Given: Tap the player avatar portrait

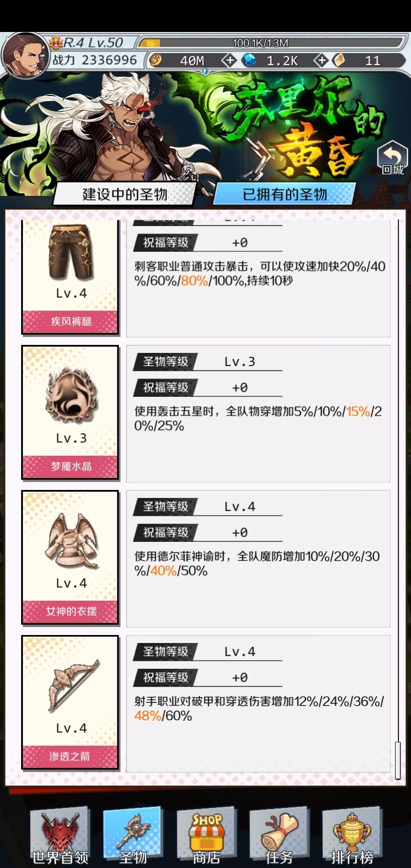Looking at the screenshot, I should pyautogui.click(x=25, y=55).
